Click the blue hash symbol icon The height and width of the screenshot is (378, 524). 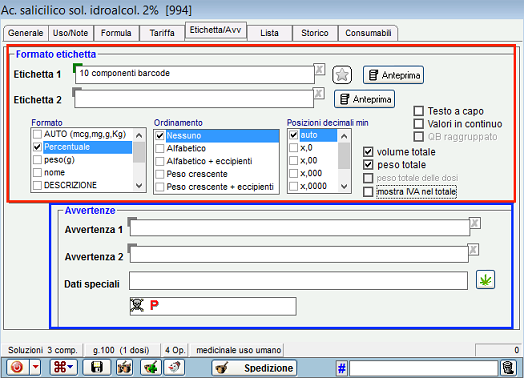[x=342, y=368]
